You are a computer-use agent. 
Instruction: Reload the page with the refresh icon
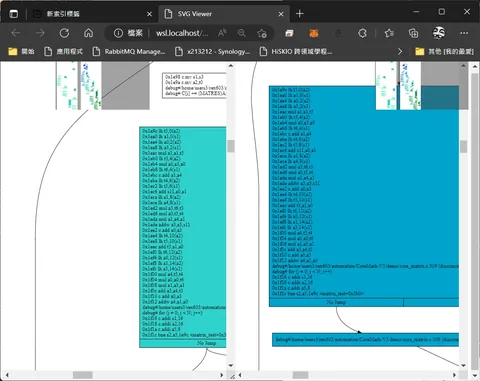(x=64, y=33)
